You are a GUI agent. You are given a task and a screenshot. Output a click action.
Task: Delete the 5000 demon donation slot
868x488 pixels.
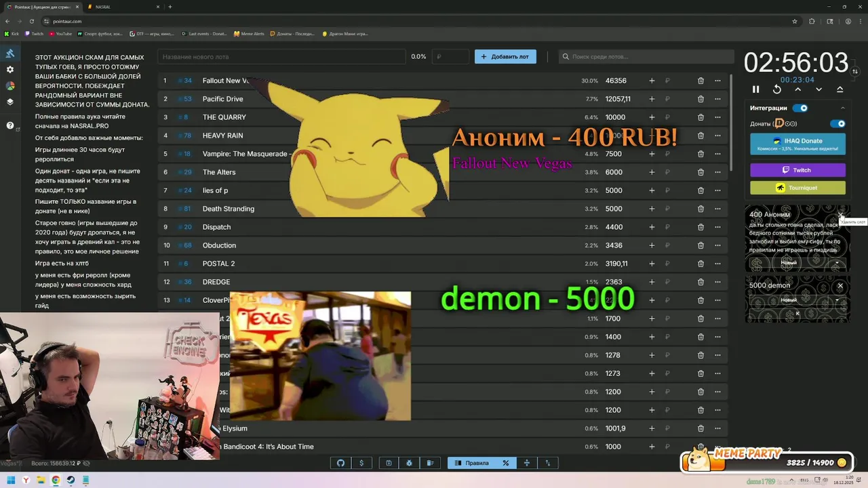(840, 285)
